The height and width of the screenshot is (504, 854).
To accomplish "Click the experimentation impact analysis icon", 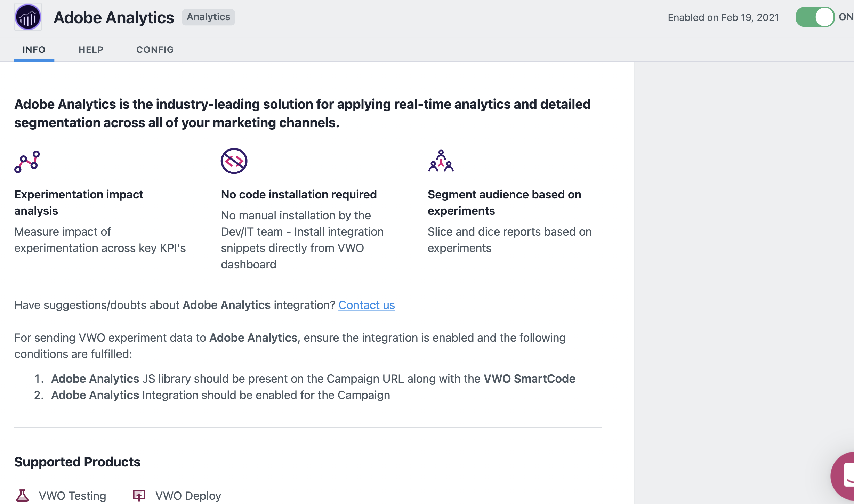I will pyautogui.click(x=28, y=162).
